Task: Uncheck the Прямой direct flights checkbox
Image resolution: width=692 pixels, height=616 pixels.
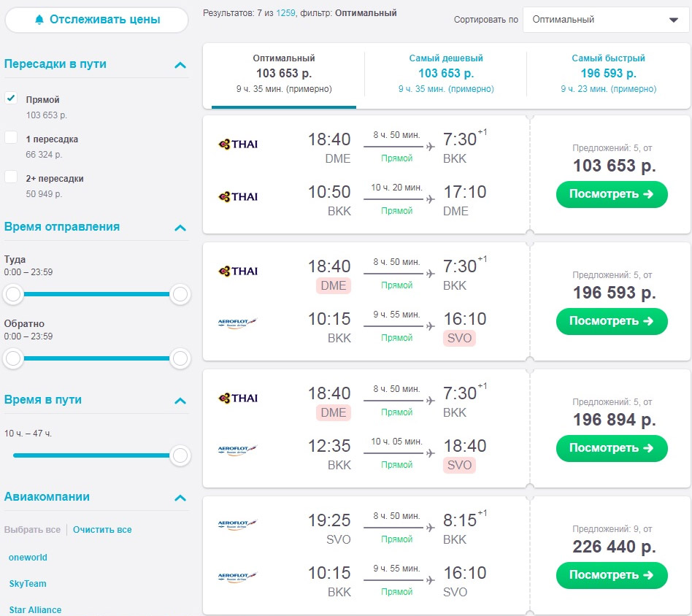Action: [11, 98]
